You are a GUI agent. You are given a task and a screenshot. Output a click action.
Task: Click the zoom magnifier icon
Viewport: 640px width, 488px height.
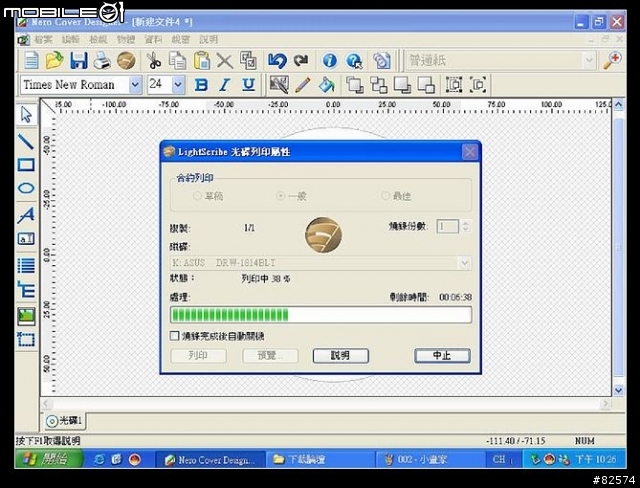(612, 60)
